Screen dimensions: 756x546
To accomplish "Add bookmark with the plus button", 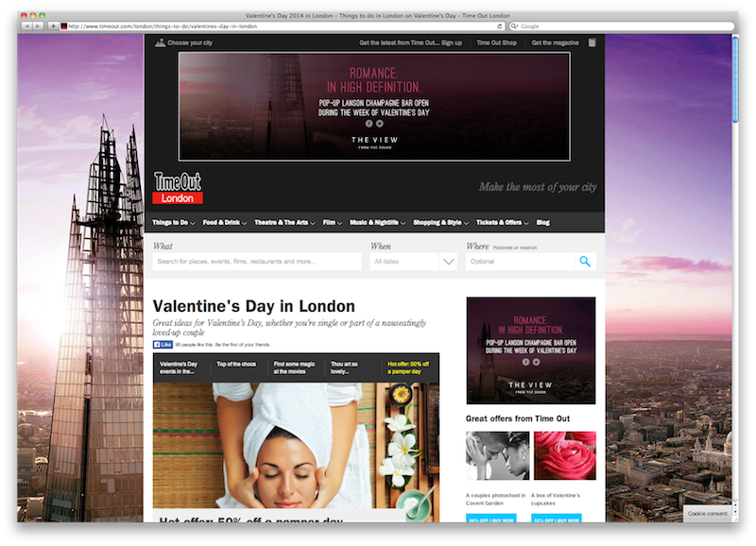I will (53, 26).
